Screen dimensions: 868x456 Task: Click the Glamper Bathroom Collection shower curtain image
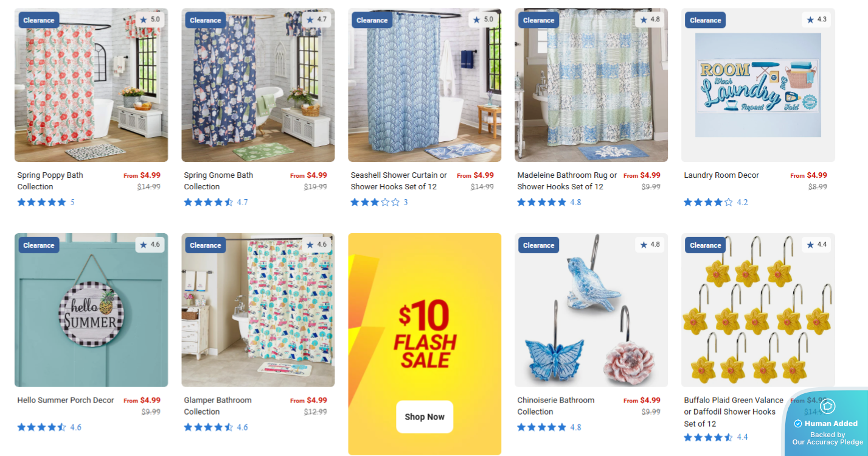click(258, 310)
